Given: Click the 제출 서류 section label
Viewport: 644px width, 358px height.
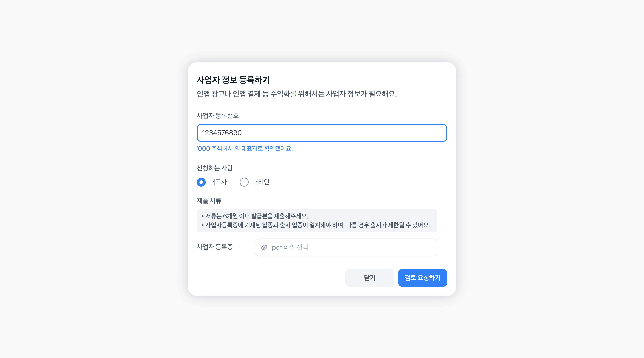Looking at the screenshot, I should click(x=209, y=201).
